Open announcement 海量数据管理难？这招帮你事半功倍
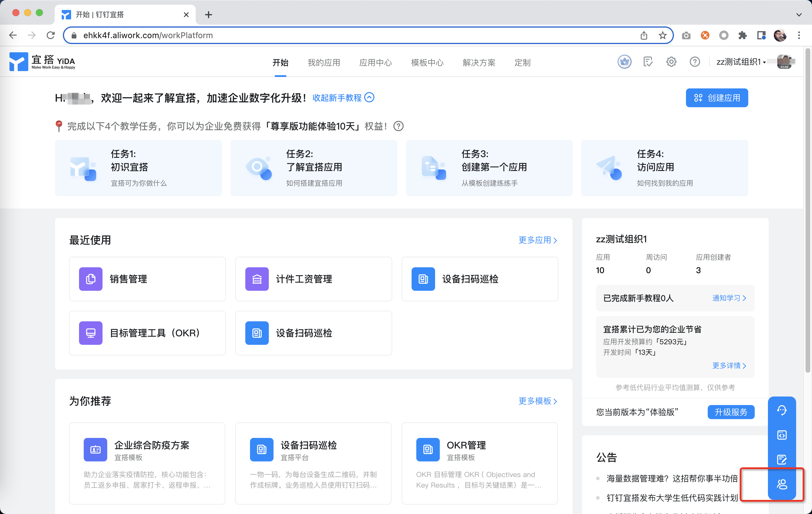This screenshot has width=812, height=514. pos(672,478)
